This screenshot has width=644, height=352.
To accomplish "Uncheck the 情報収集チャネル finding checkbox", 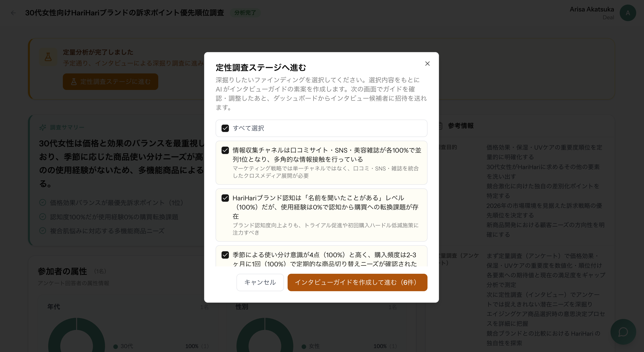I will 225,150.
